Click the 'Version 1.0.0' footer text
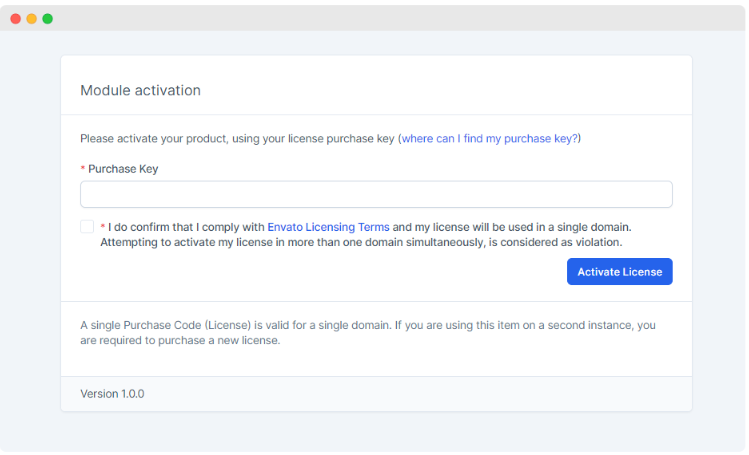Screen dimensions: 749x455 112,394
